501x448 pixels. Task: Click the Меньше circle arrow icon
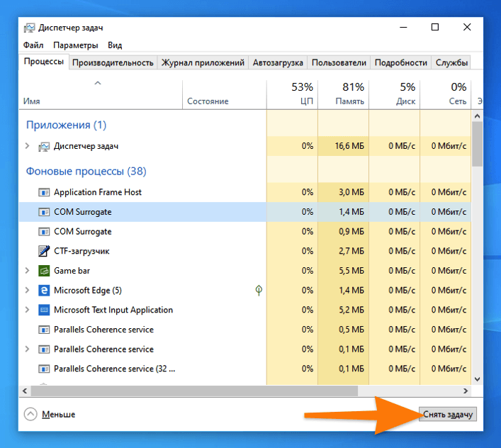coord(30,414)
